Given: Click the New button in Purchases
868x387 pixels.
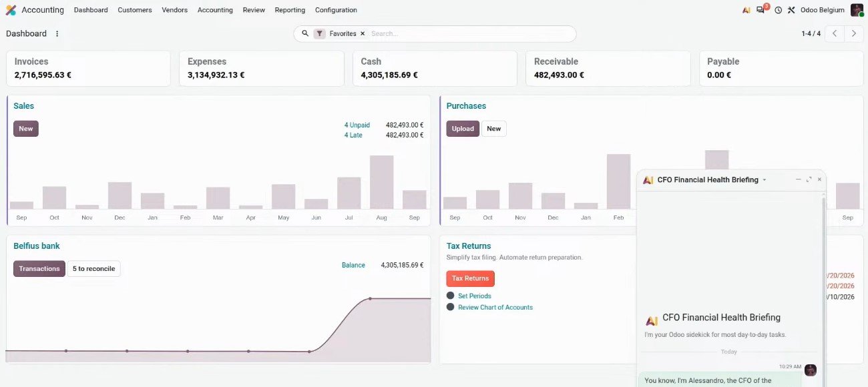Looking at the screenshot, I should tap(494, 129).
